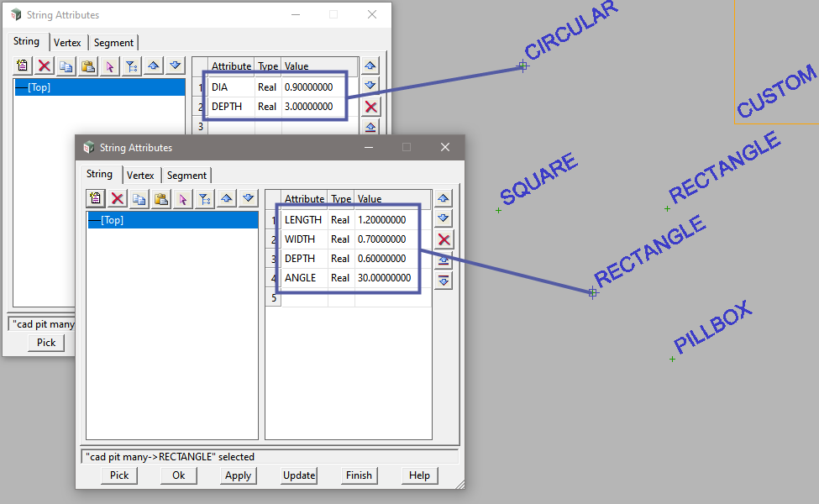Image resolution: width=819 pixels, height=504 pixels.
Task: Click down arrow at end of front window's left toolbar
Action: (249, 198)
